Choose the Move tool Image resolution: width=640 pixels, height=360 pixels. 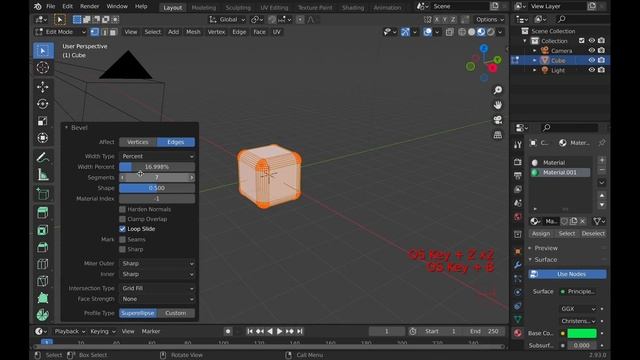[x=43, y=87]
